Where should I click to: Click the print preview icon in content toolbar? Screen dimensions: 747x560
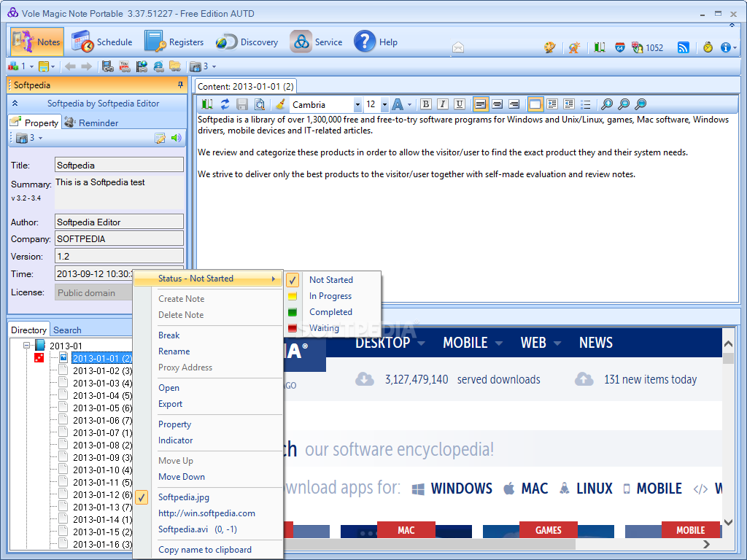point(260,104)
